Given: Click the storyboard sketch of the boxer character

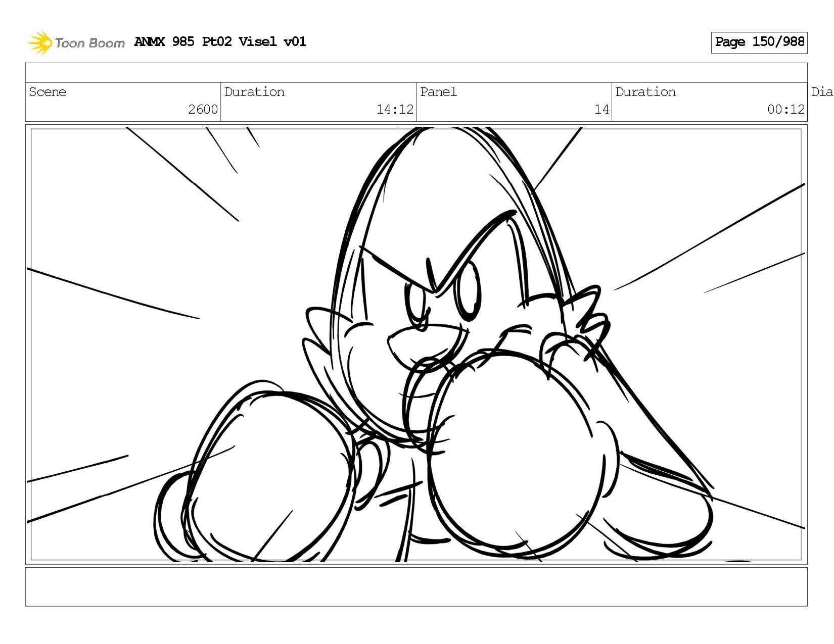Looking at the screenshot, I should point(416,344).
